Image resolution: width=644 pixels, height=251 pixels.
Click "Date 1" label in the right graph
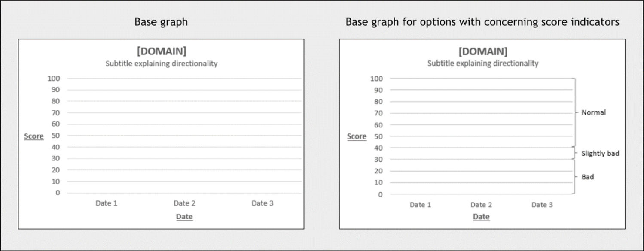point(420,205)
